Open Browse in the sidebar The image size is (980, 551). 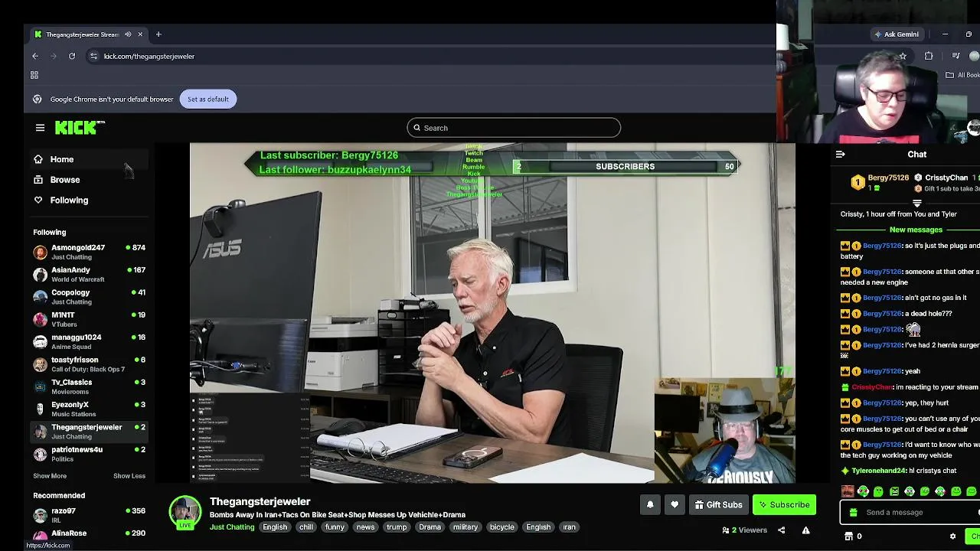(88, 180)
